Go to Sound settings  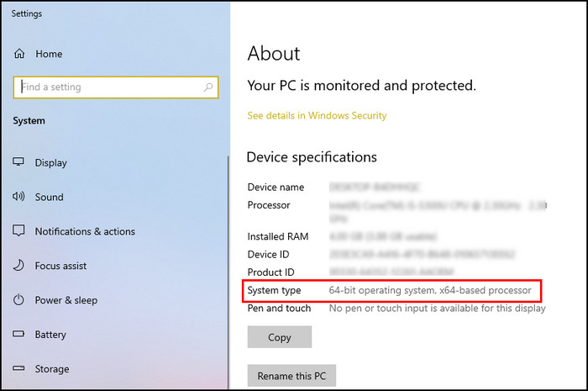click(49, 197)
